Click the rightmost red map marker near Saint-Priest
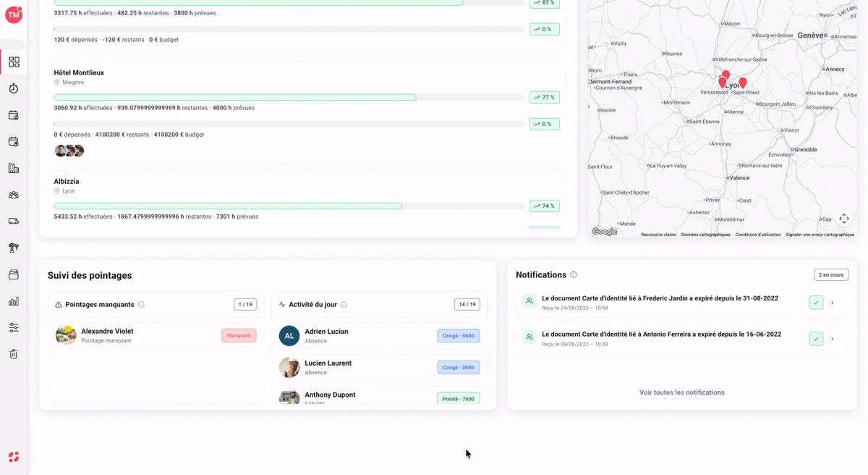 (x=743, y=84)
